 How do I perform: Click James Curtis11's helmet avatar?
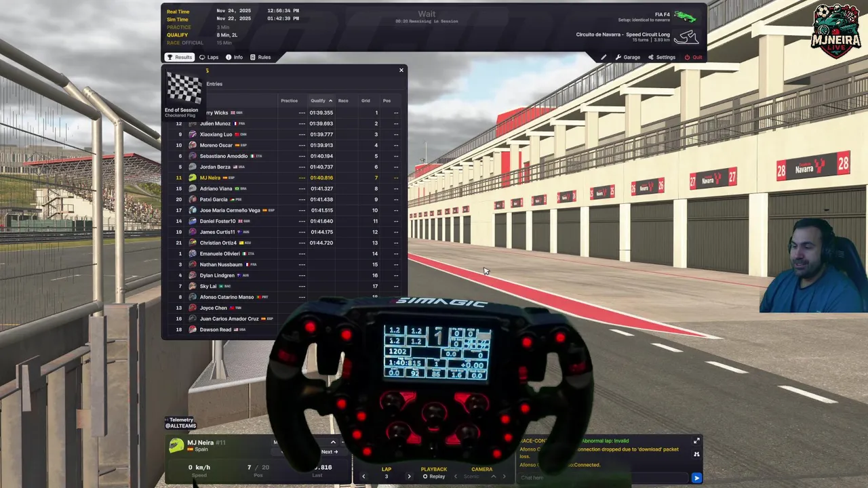[x=193, y=232]
